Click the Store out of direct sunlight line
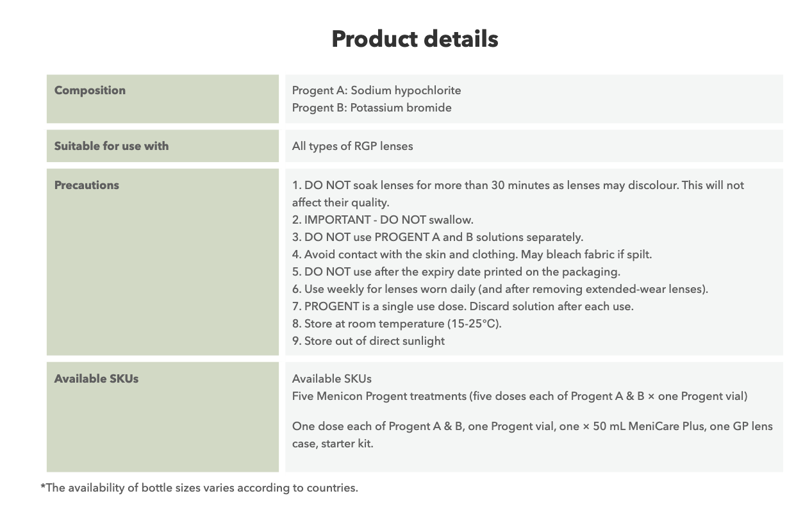 point(368,341)
